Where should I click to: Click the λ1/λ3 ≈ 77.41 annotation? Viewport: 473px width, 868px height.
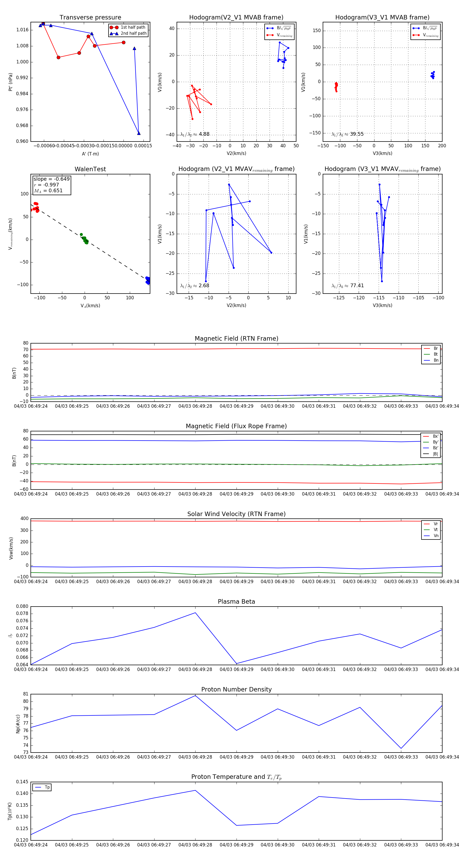(x=347, y=286)
